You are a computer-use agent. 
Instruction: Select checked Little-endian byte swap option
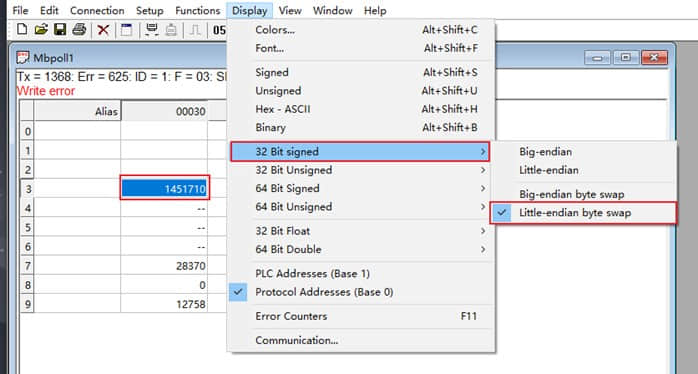tap(584, 213)
